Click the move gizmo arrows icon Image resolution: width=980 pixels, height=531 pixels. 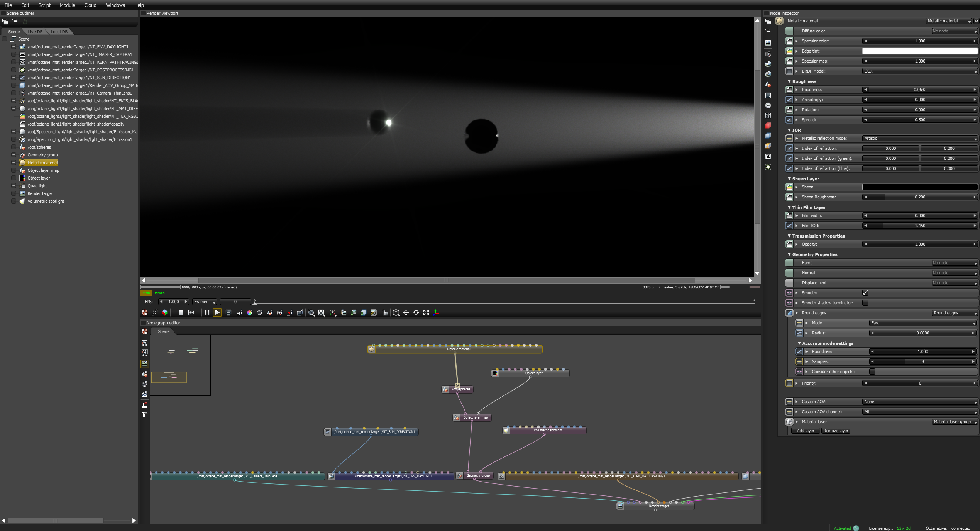point(406,312)
